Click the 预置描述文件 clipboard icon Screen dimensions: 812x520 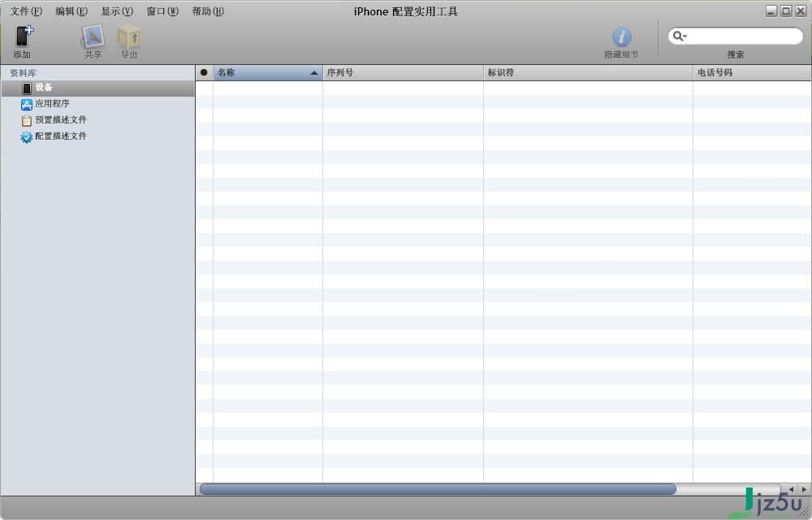coord(27,121)
